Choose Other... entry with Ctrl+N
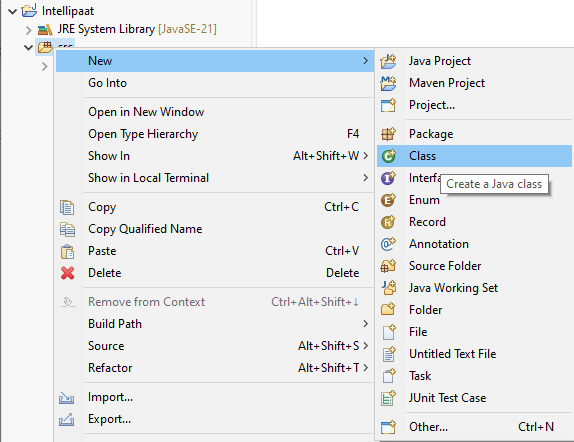 [474, 427]
